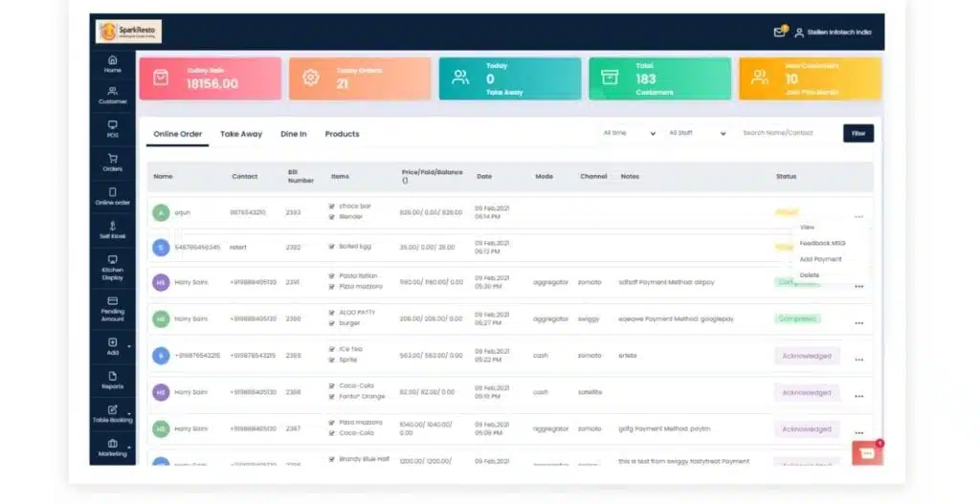Click the bag icon on Today Sale card

click(x=161, y=77)
